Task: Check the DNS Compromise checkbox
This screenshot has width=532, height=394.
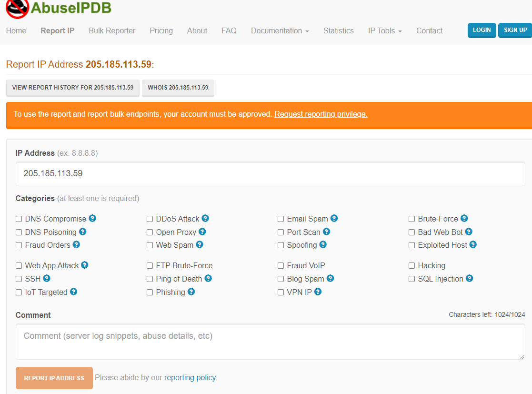Action: coord(19,219)
